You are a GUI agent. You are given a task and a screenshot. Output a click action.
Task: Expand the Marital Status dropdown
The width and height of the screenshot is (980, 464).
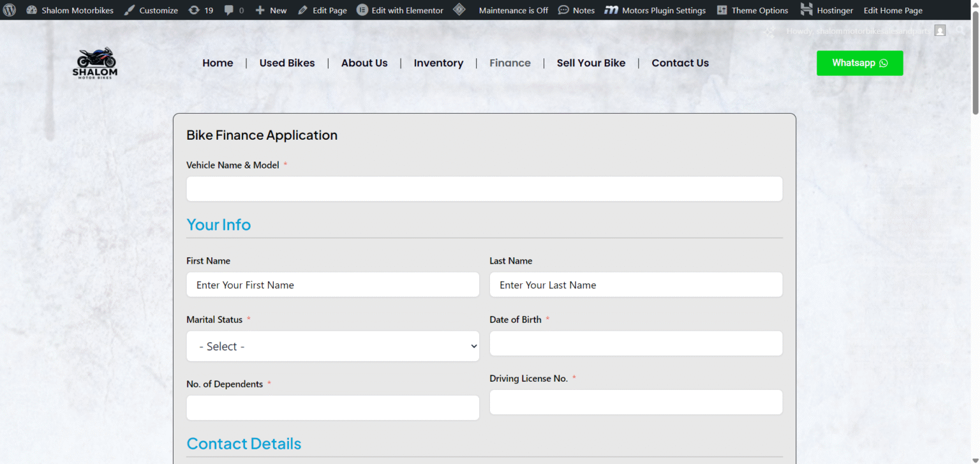click(332, 346)
